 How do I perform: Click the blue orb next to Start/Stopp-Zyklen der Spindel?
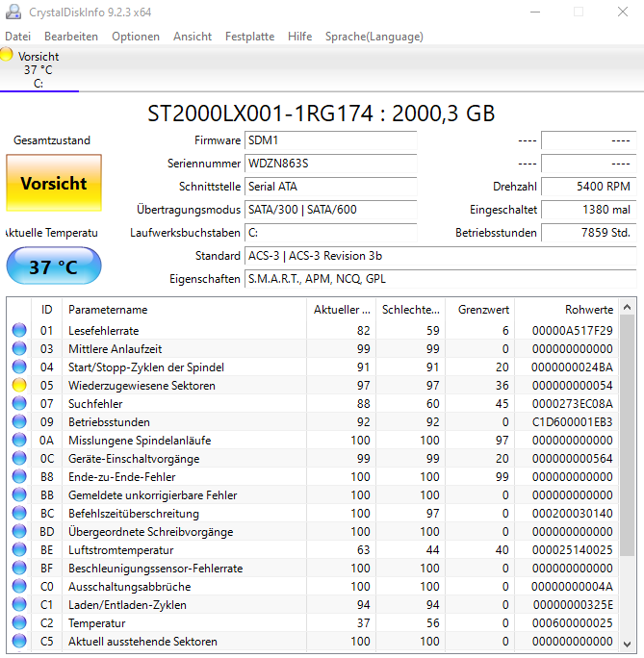[x=19, y=367]
